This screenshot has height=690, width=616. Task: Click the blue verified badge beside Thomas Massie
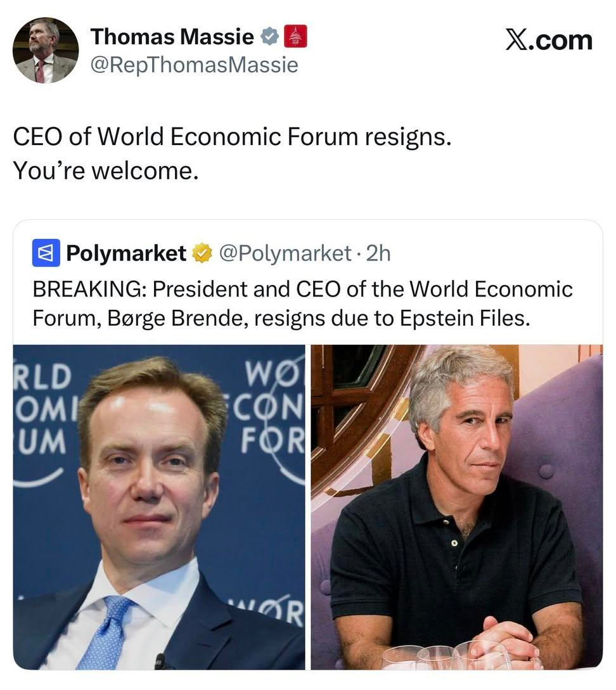point(271,37)
